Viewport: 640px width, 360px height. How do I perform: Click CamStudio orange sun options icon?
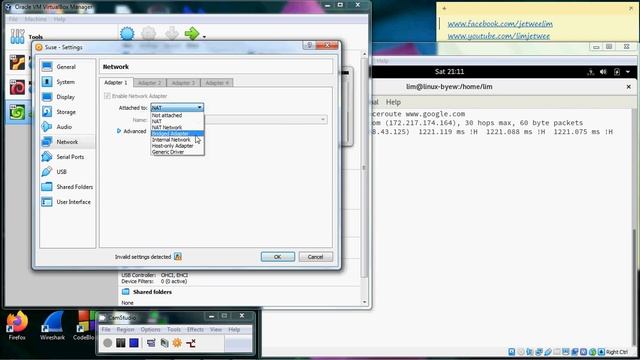tap(177, 343)
